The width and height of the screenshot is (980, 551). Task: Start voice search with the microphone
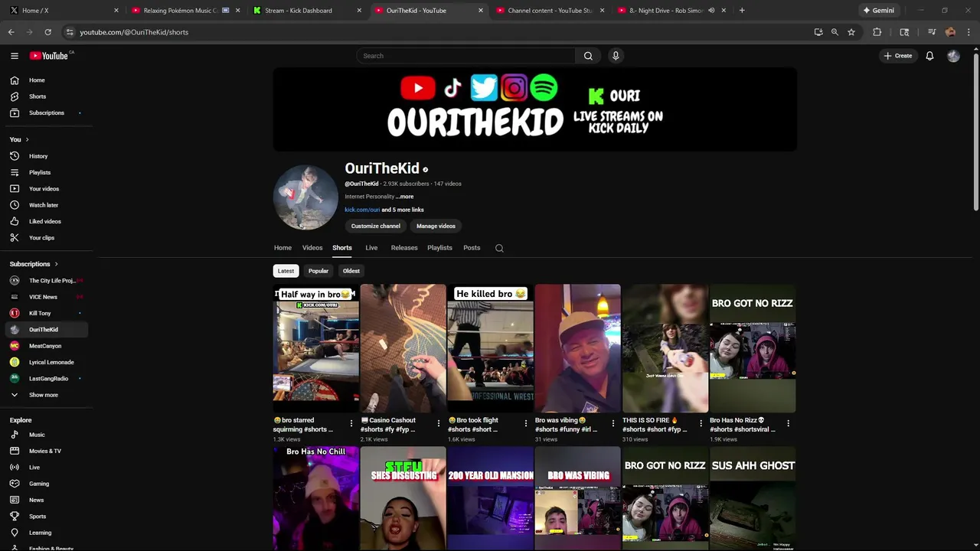615,56
